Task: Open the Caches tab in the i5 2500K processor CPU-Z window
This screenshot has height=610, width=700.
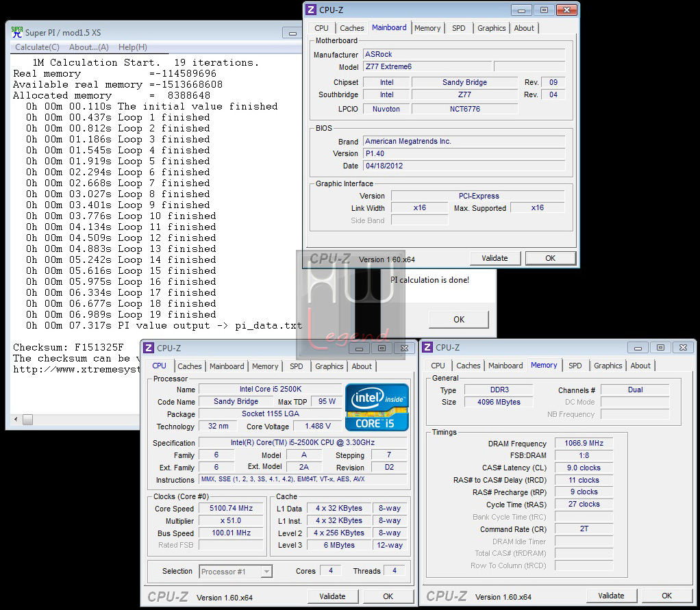Action: coord(189,366)
